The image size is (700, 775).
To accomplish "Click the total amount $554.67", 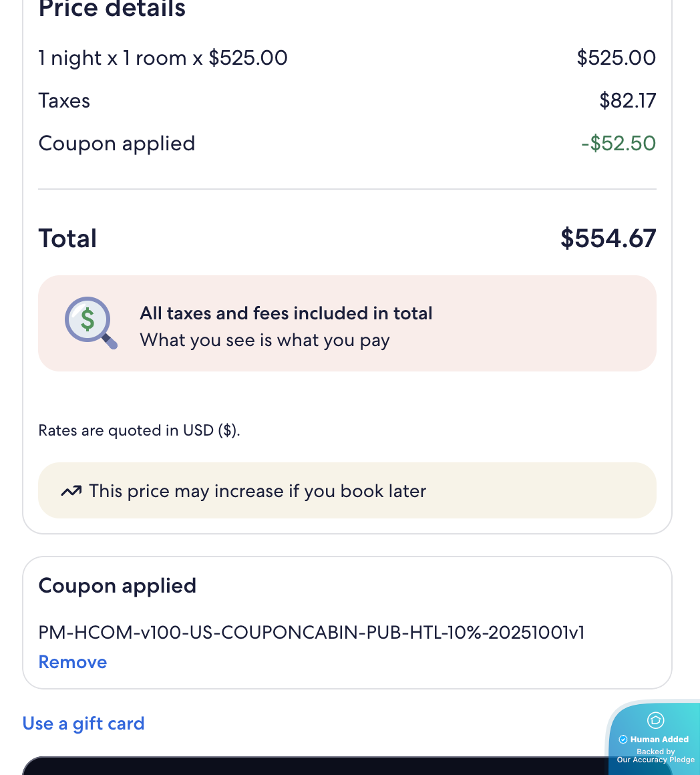I will [608, 239].
